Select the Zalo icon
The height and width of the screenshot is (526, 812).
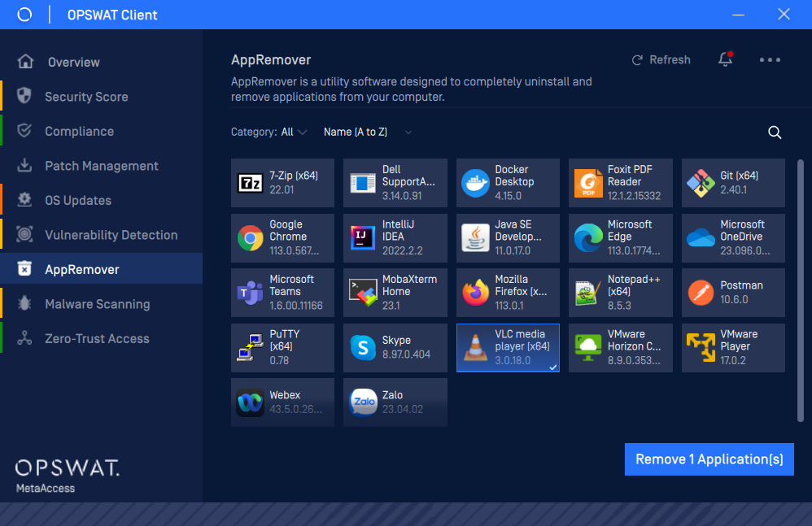click(363, 402)
